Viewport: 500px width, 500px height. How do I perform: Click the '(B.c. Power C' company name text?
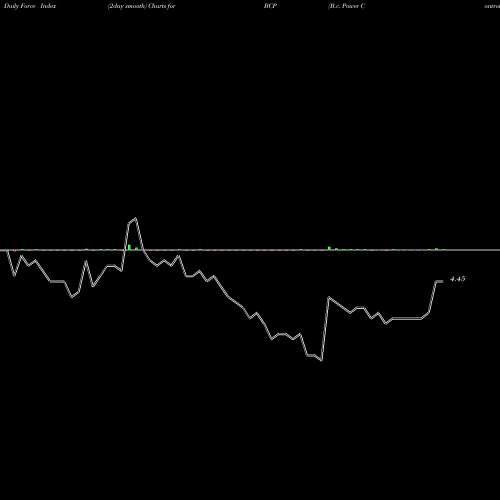(x=346, y=6)
